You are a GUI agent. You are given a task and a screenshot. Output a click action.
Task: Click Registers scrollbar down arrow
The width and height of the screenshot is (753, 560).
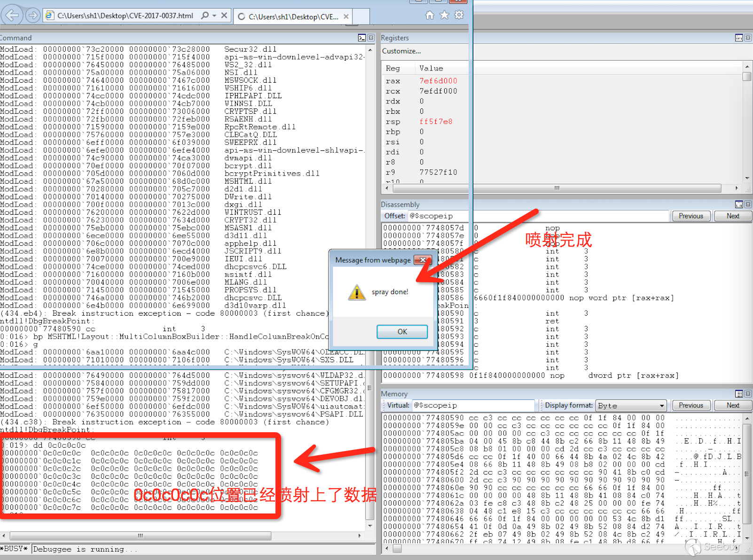point(747,179)
